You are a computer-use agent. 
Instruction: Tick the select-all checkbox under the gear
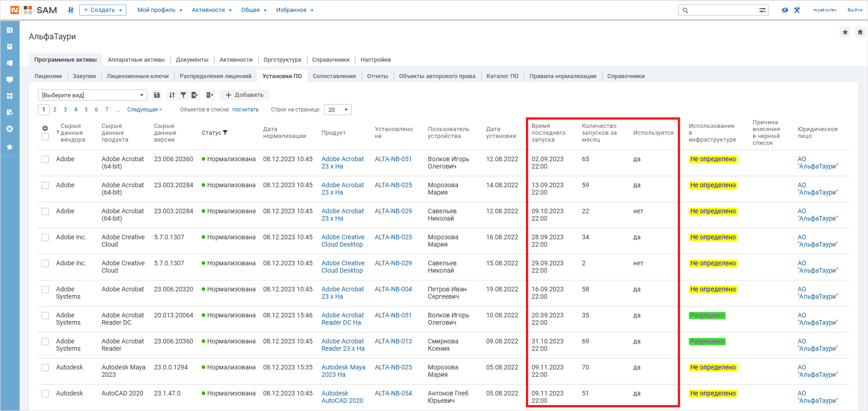click(45, 137)
